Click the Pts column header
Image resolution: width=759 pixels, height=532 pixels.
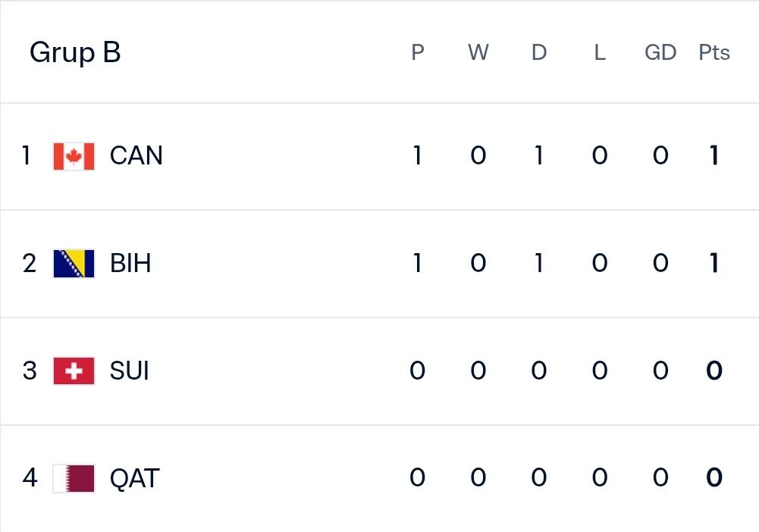(714, 52)
